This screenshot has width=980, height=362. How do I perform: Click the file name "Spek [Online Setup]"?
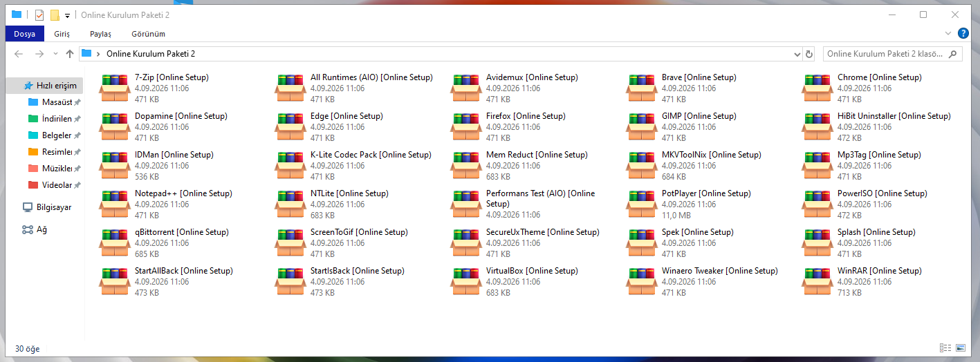(x=698, y=232)
